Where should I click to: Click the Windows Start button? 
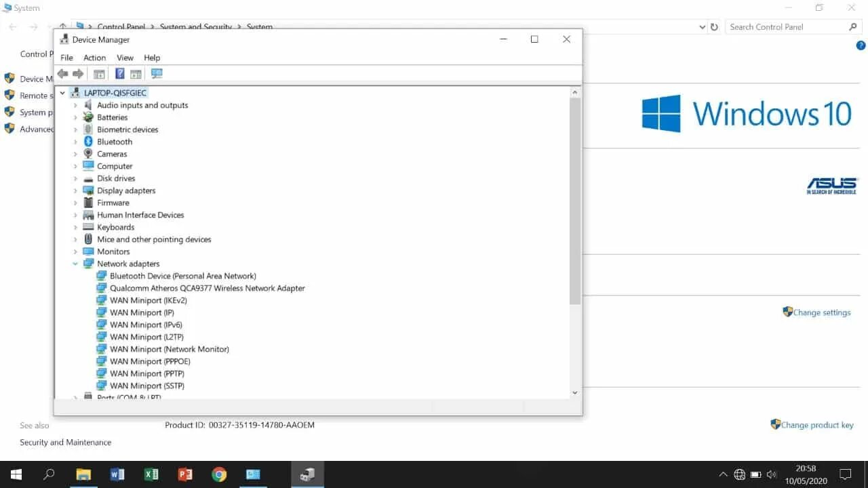[16, 474]
